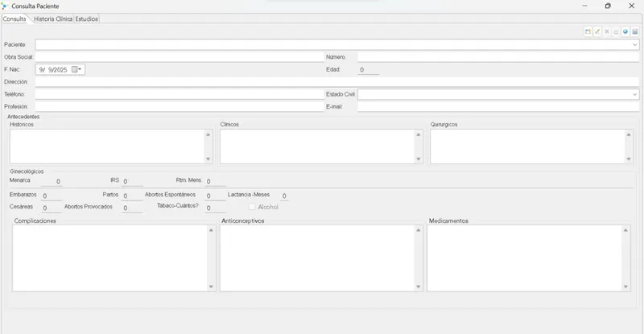Click the Consulta Paciente app logo
The image size is (644, 334).
[5, 6]
